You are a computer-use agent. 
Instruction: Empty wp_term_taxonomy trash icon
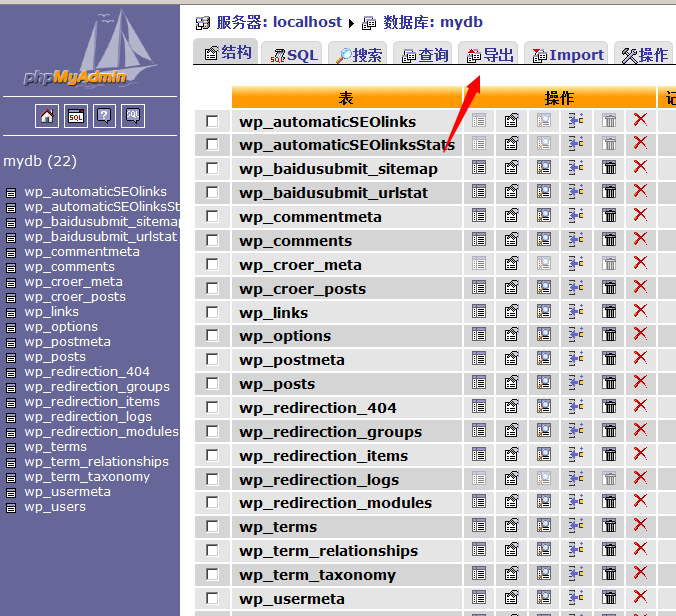[x=609, y=573]
